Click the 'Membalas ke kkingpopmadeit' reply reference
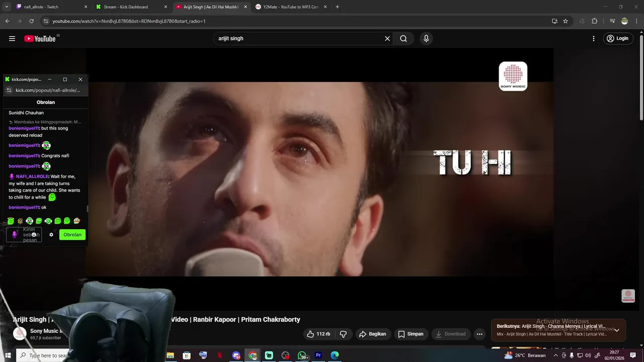 (45, 122)
